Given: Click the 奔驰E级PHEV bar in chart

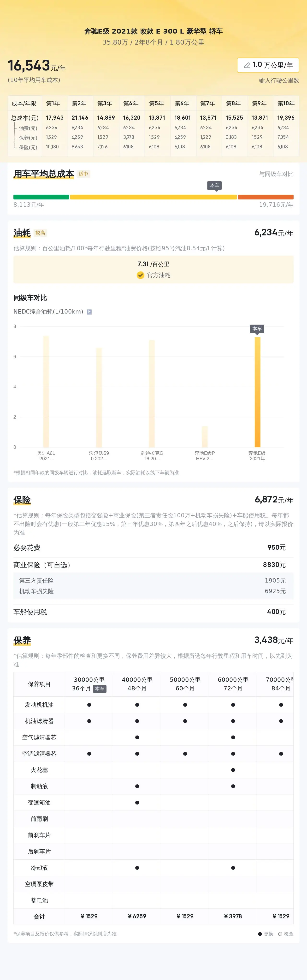Looking at the screenshot, I should (205, 436).
